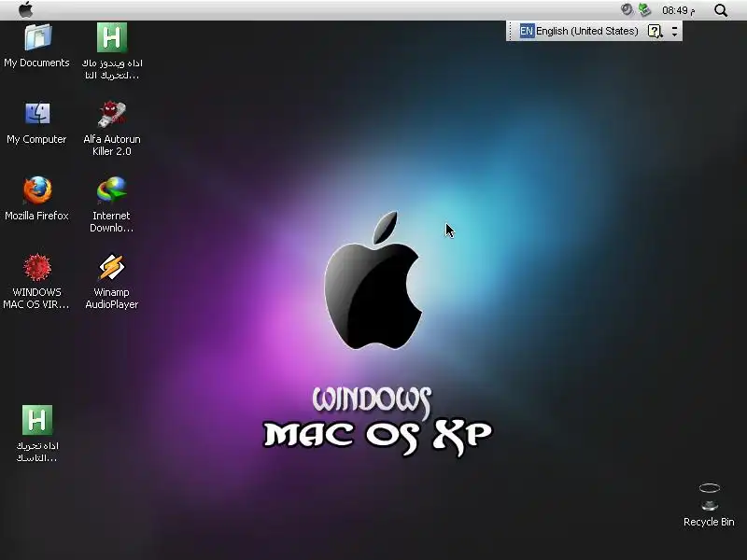Click the My Computer label text

[36, 139]
